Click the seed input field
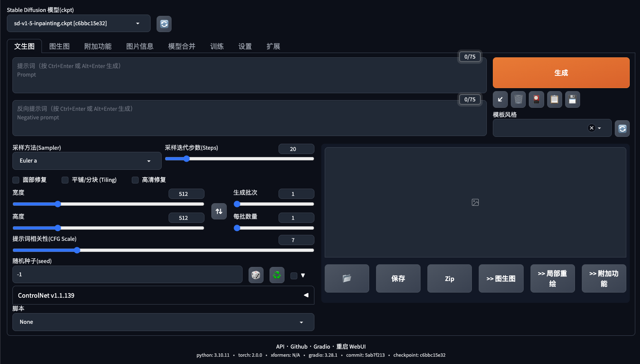The height and width of the screenshot is (364, 640). click(x=127, y=275)
